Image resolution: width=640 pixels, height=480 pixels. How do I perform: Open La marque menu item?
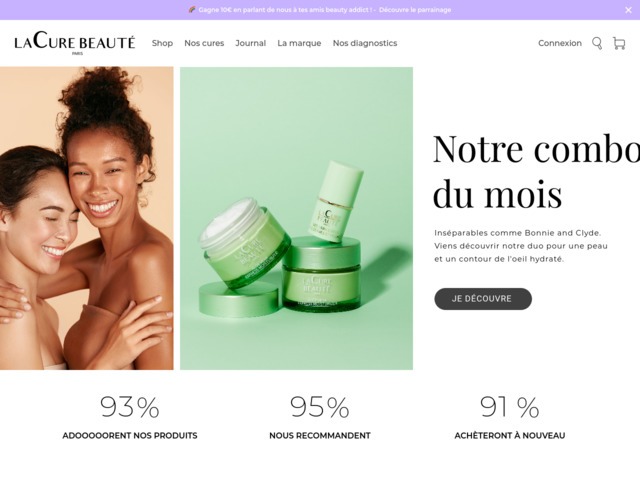coord(299,43)
